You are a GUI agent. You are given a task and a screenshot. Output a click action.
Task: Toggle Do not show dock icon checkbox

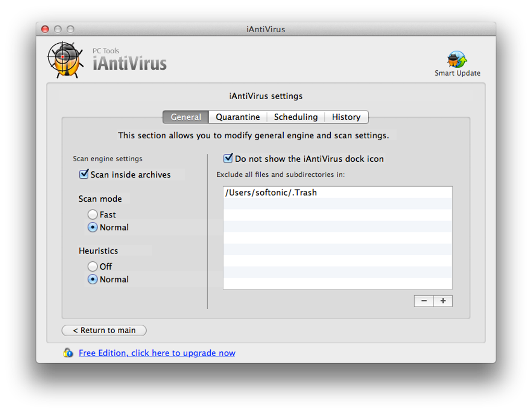[228, 159]
